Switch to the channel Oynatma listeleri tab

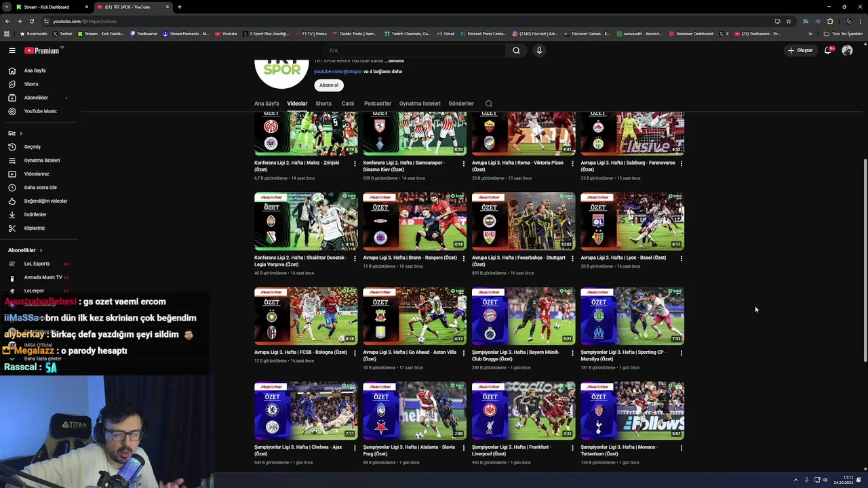(x=420, y=104)
